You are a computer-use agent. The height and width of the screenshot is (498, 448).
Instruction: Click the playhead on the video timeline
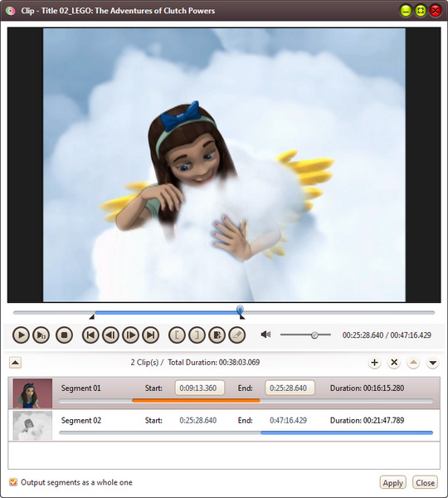(x=241, y=310)
